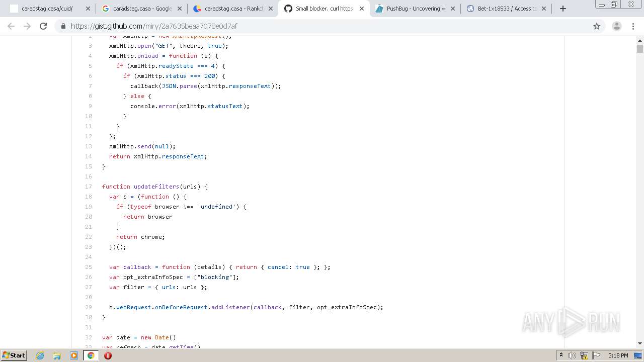Click 'updateFilters' function name
Viewport: 644px width, 362px height.
156,187
